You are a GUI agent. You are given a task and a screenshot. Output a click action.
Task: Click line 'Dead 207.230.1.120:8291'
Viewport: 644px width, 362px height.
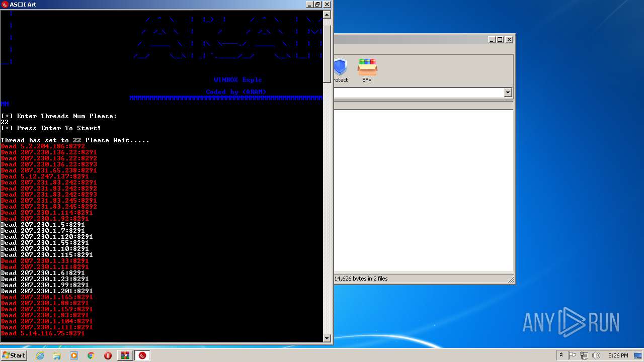pyautogui.click(x=47, y=237)
